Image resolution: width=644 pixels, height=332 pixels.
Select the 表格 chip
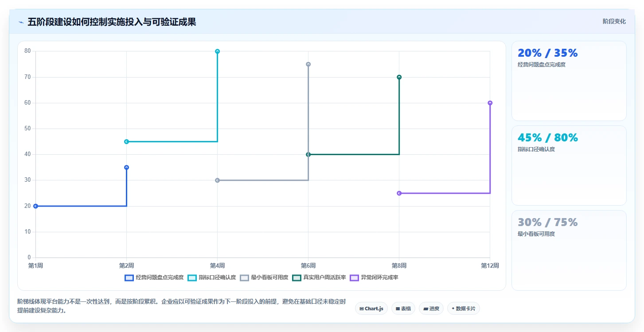point(403,309)
